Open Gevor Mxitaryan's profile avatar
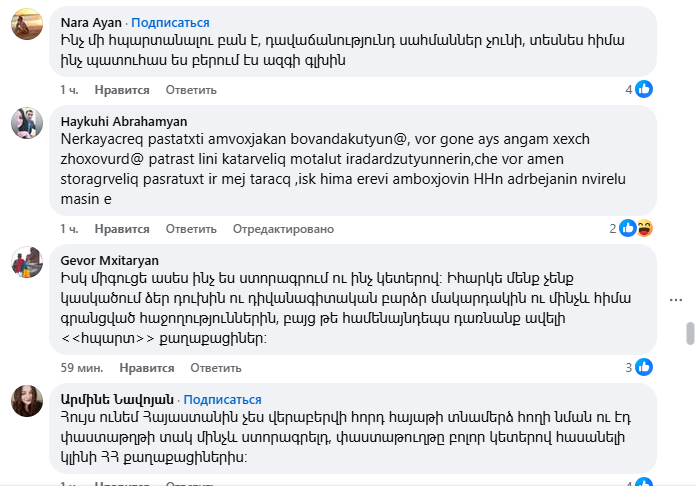 pyautogui.click(x=25, y=263)
